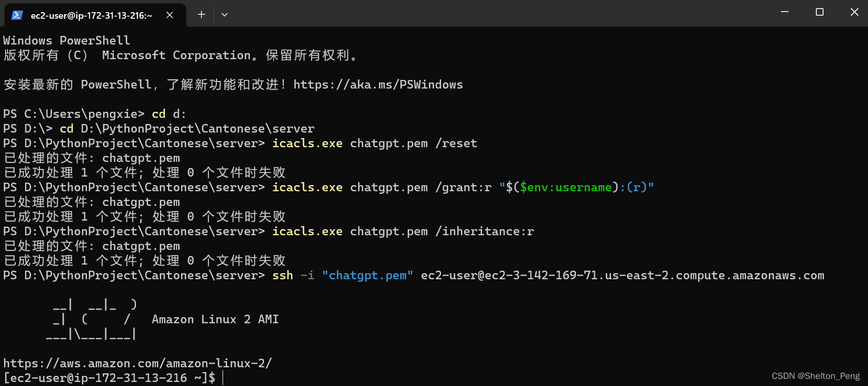Click the PowerShell icon in the tab
The width and height of the screenshot is (868, 386).
(x=17, y=15)
